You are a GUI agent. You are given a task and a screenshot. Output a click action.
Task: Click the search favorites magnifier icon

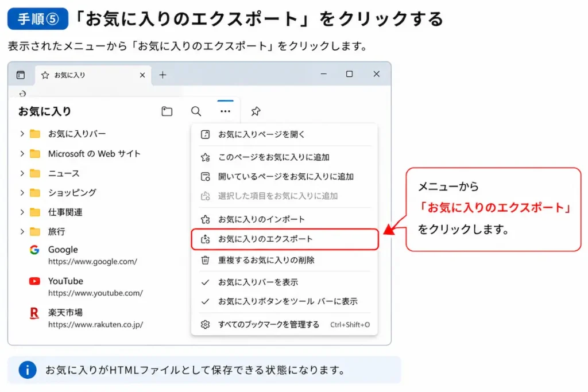[x=196, y=111]
